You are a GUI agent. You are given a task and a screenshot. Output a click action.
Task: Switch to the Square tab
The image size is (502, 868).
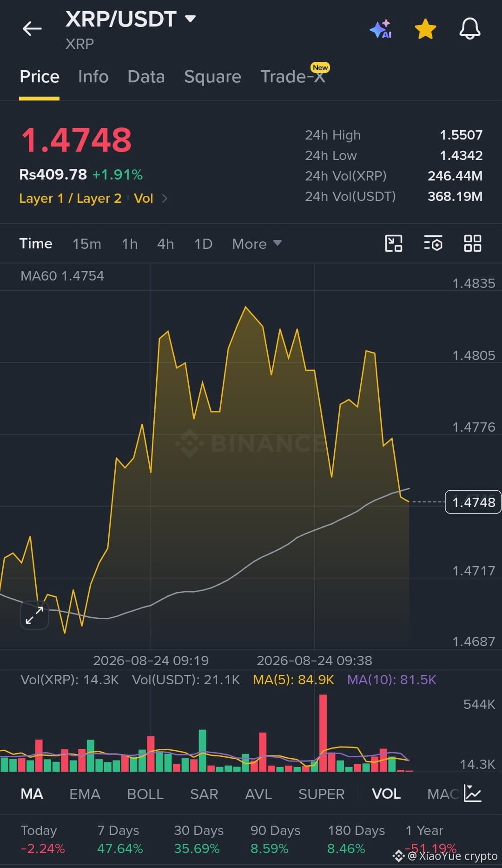coord(212,77)
